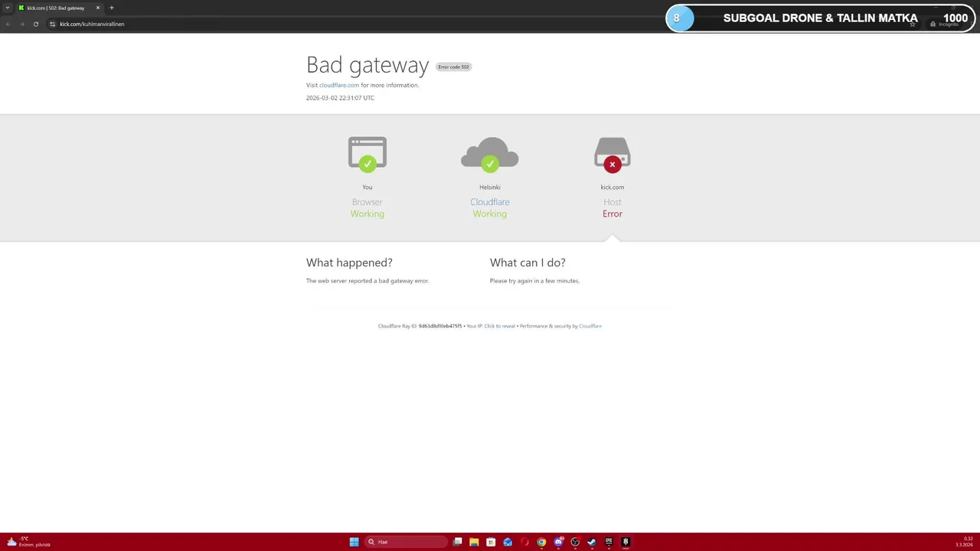Click the Cloudflare Ray ID value

[x=440, y=326]
